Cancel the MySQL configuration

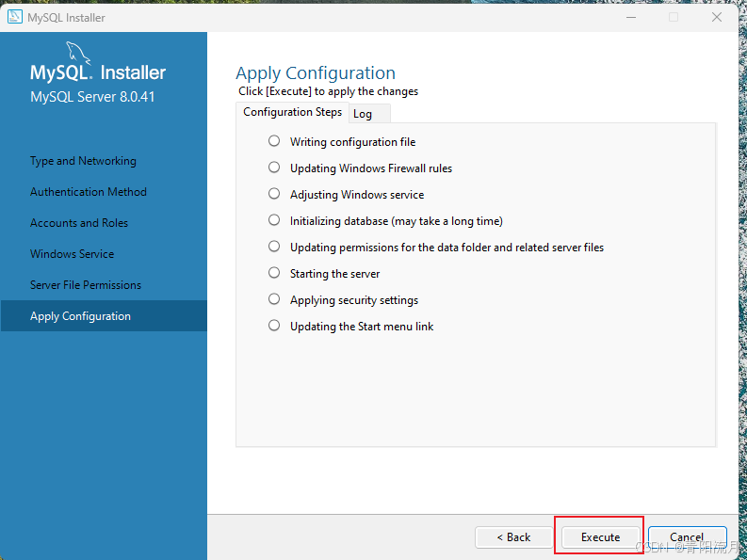[x=687, y=537]
